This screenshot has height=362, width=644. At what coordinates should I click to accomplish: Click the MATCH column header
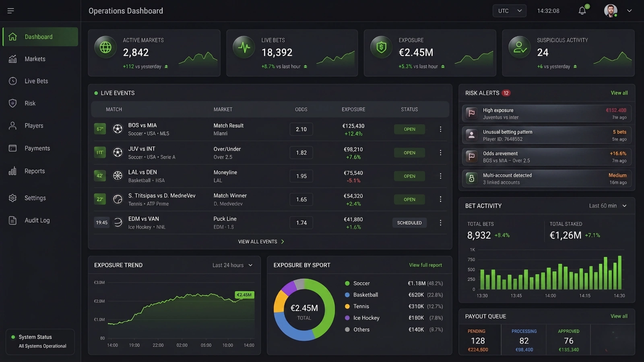pos(114,109)
